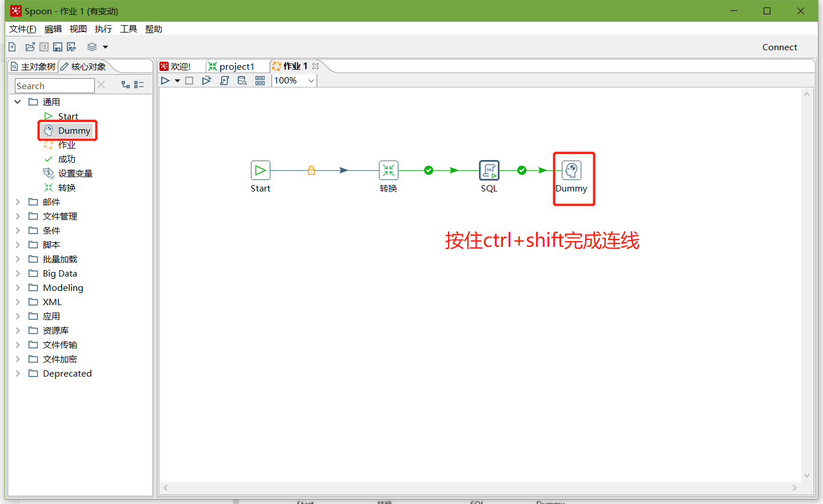
Task: Expand the 邮件 folder
Action: pos(18,202)
